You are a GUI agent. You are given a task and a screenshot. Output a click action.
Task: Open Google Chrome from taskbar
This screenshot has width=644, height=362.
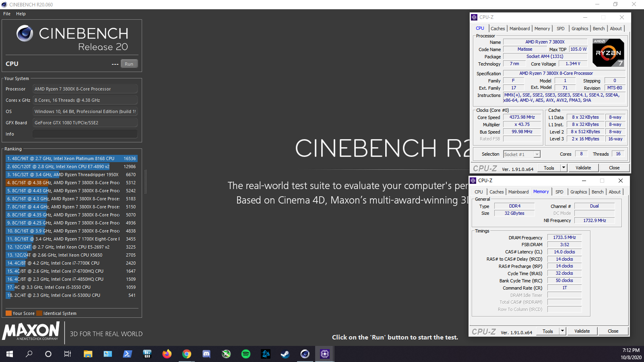[x=186, y=354]
